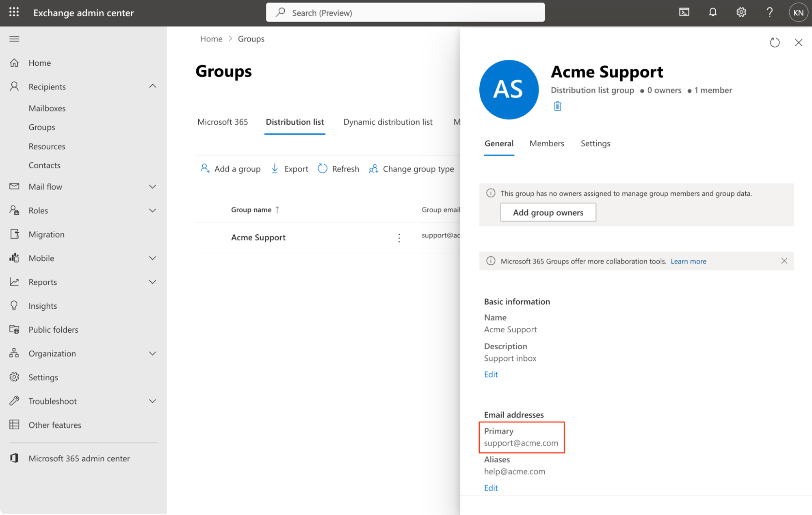Click the Recipients person icon
The width and height of the screenshot is (812, 515).
click(x=14, y=86)
